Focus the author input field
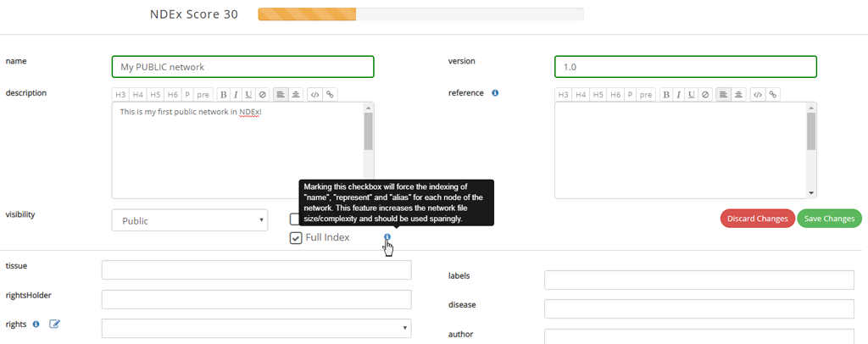Viewport: 868px width, 344px height. pos(699,337)
